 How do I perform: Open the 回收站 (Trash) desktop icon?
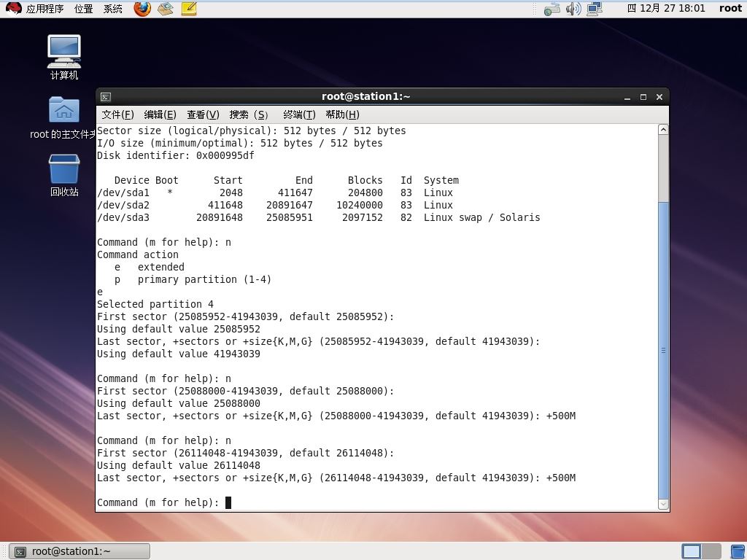64,175
